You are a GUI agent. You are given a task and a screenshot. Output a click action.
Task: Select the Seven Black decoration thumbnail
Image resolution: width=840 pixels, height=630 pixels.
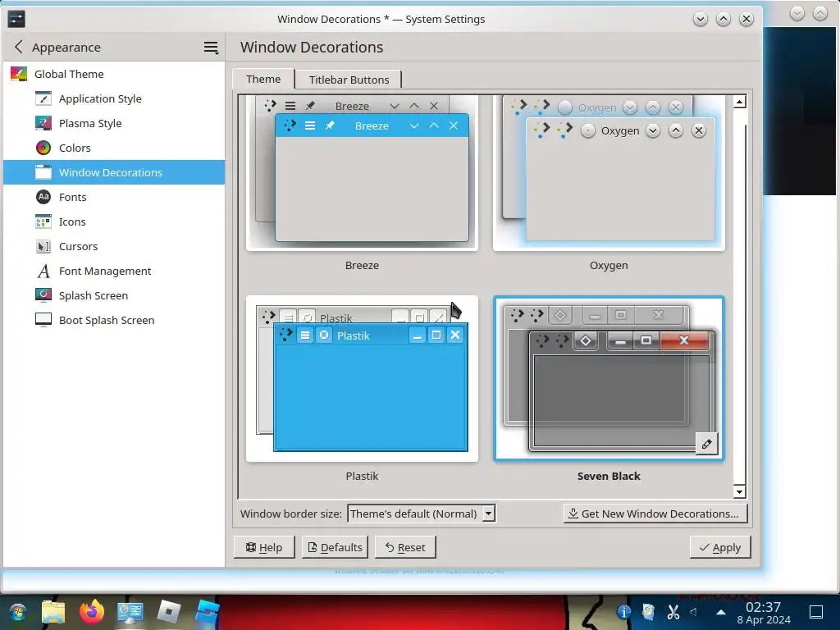tap(609, 379)
